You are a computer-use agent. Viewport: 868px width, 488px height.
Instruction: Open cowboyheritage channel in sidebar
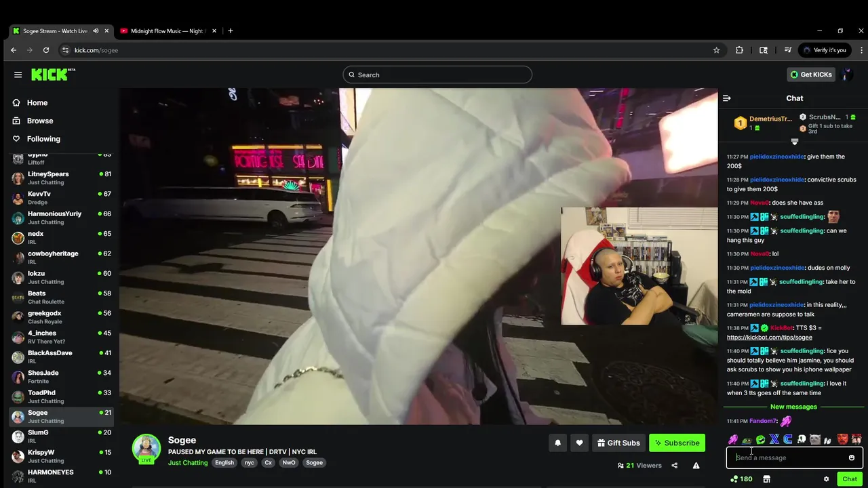coord(62,258)
